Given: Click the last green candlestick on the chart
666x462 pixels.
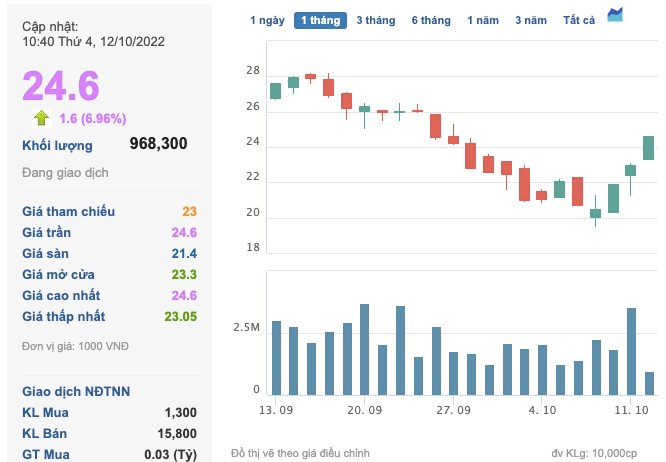Looking at the screenshot, I should (x=648, y=147).
